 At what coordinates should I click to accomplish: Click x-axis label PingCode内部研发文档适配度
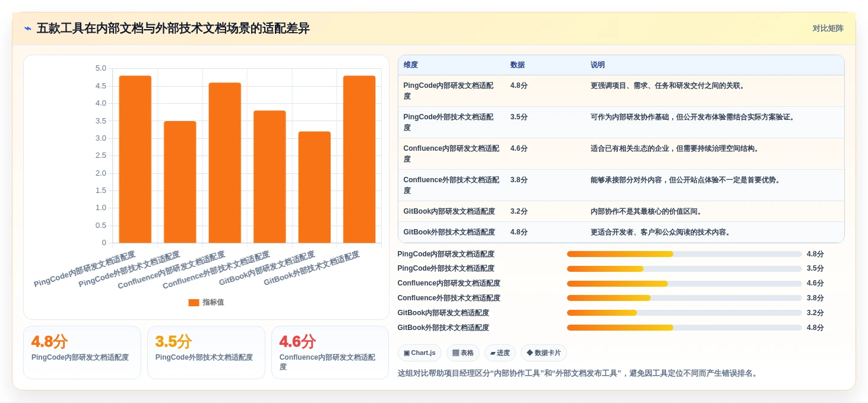85,269
